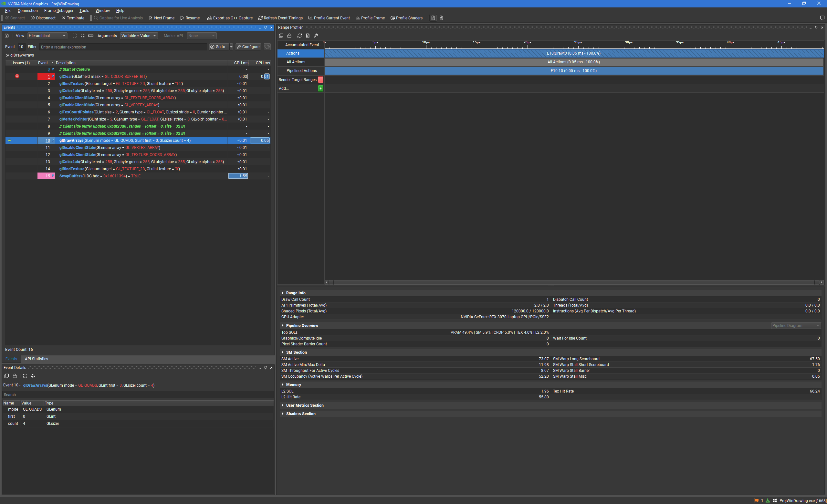This screenshot has height=504, width=827.
Task: Toggle the lock icon in Range Profiler toolbar
Action: (x=289, y=36)
